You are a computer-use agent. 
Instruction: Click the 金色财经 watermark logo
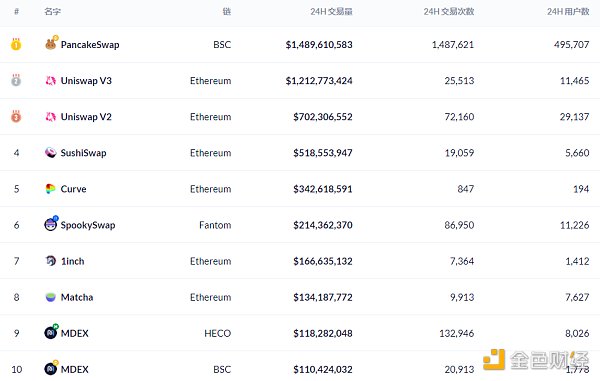[536, 360]
